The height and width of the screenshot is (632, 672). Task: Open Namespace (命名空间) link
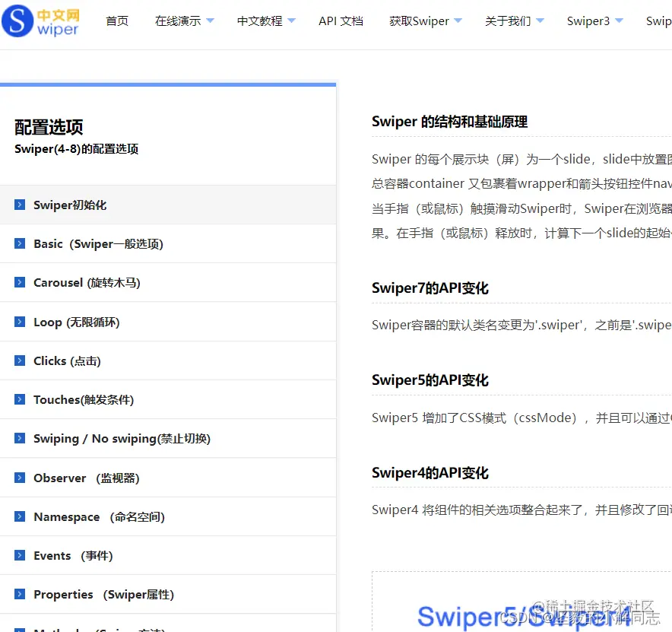[x=99, y=516]
